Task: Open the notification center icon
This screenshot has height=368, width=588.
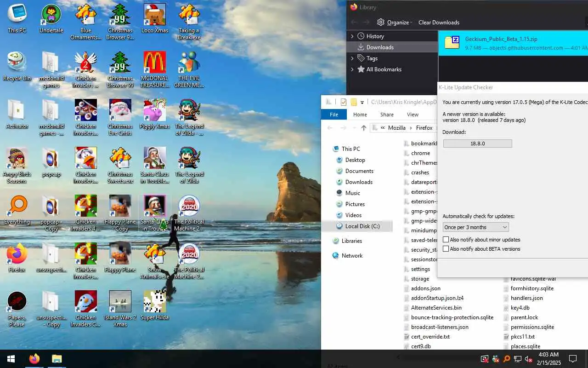Action: 573,359
